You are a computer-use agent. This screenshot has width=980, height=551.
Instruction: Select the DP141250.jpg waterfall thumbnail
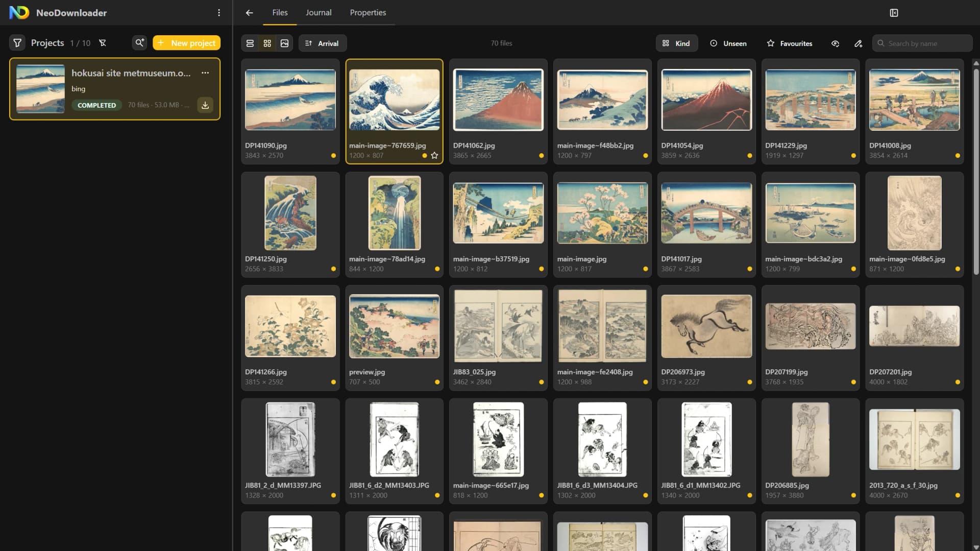click(290, 213)
